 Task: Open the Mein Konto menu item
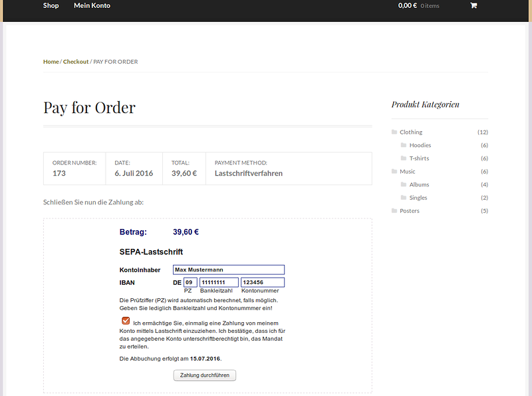(92, 6)
